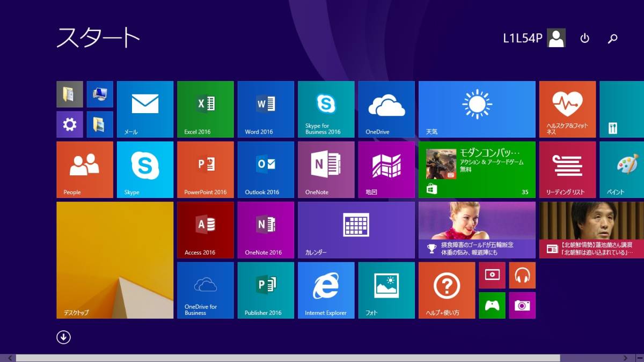Show all apps with down arrow

63,337
